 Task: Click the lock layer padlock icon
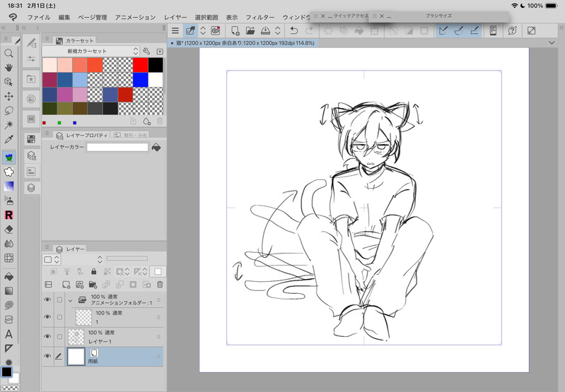(x=93, y=271)
